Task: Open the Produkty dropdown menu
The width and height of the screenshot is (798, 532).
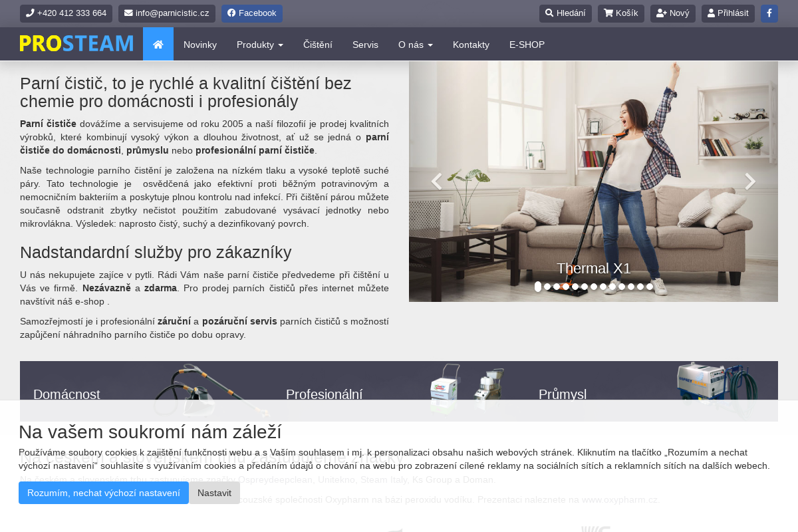Action: [x=259, y=45]
